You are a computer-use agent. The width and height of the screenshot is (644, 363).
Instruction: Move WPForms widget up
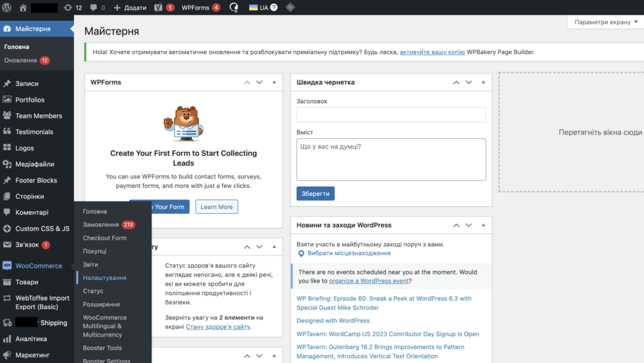(x=247, y=82)
